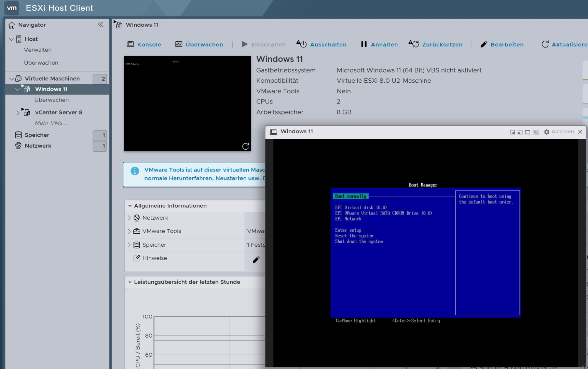Click the VMware vm logo

pos(12,8)
